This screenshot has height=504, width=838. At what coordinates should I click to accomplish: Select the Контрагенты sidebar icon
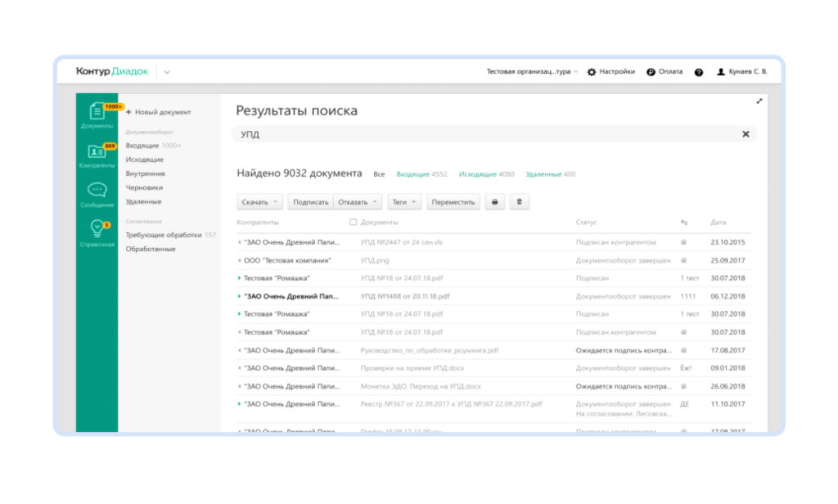click(98, 151)
